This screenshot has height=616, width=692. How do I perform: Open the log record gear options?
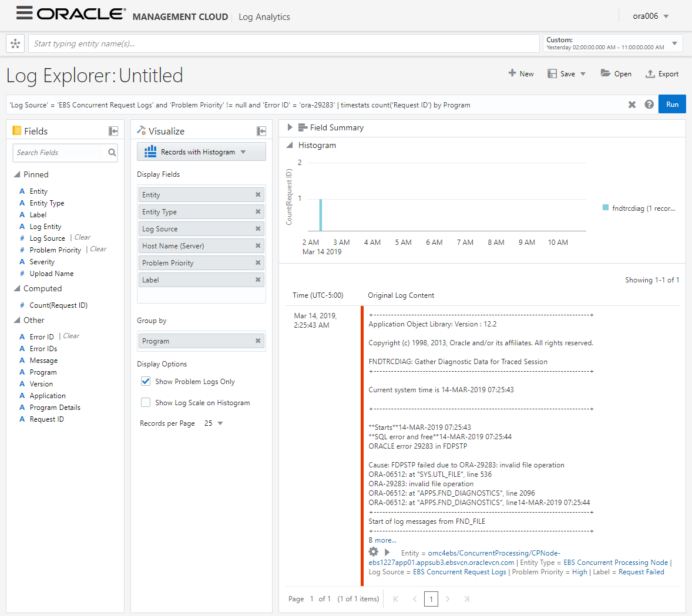pos(374,551)
